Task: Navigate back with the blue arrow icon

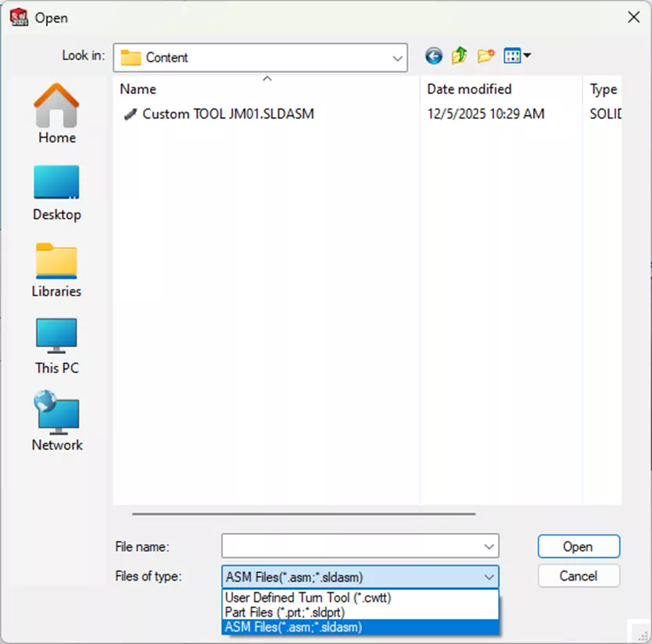Action: [x=433, y=55]
